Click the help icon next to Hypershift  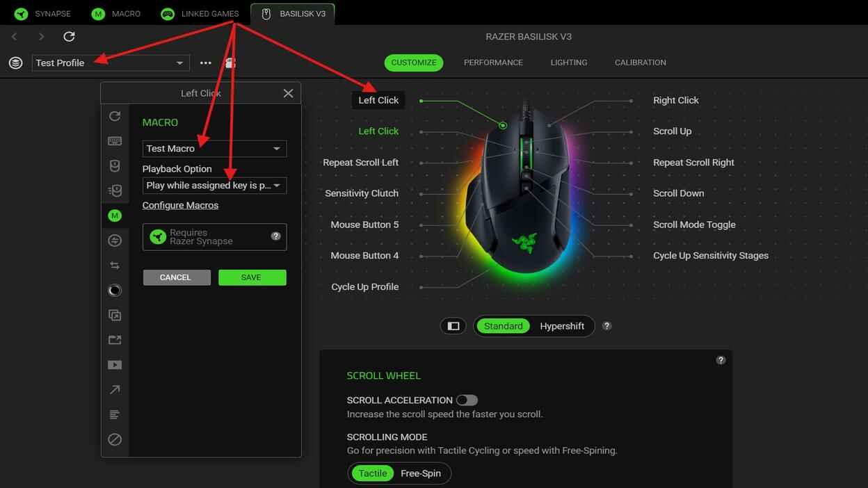click(606, 326)
